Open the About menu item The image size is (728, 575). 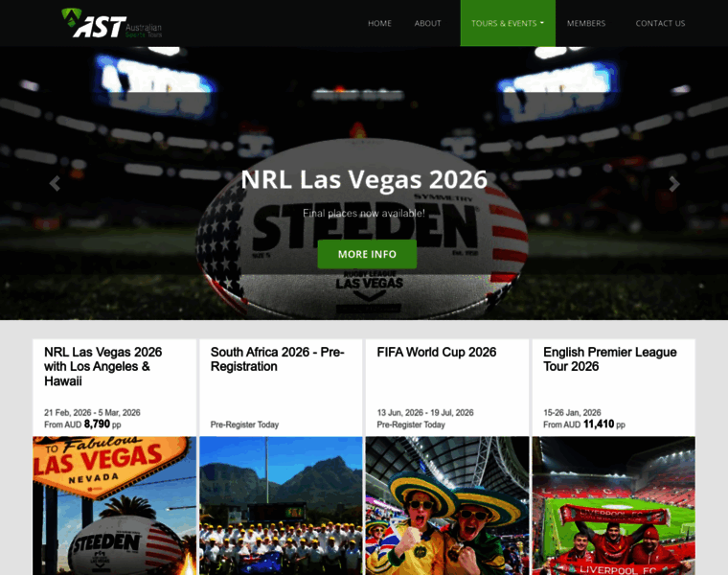[x=427, y=23]
